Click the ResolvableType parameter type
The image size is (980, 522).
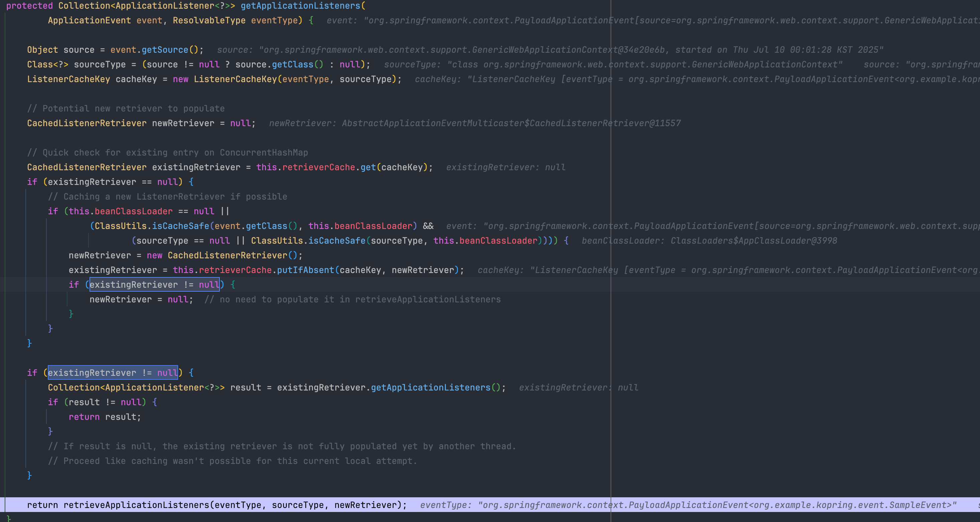pos(209,21)
